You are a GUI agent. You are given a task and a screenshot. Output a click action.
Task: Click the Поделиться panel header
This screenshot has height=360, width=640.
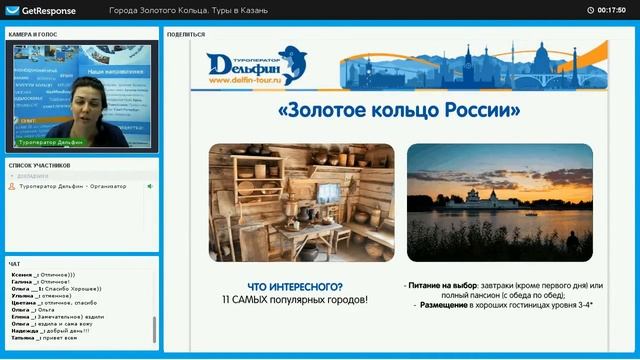(186, 35)
